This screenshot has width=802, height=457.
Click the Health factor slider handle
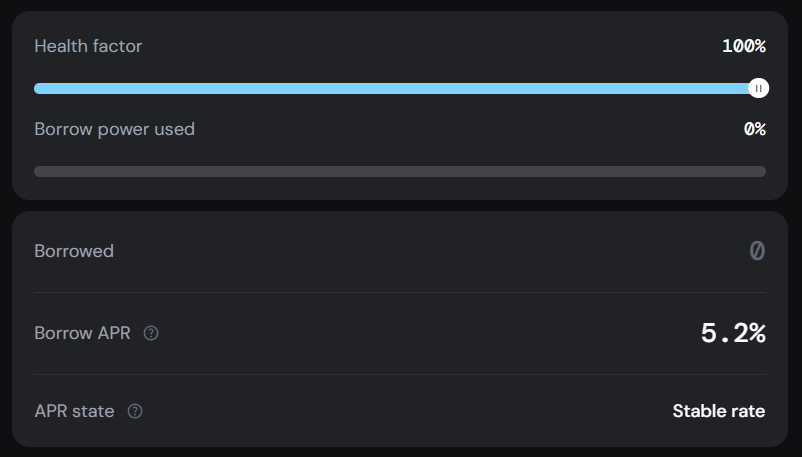(758, 89)
